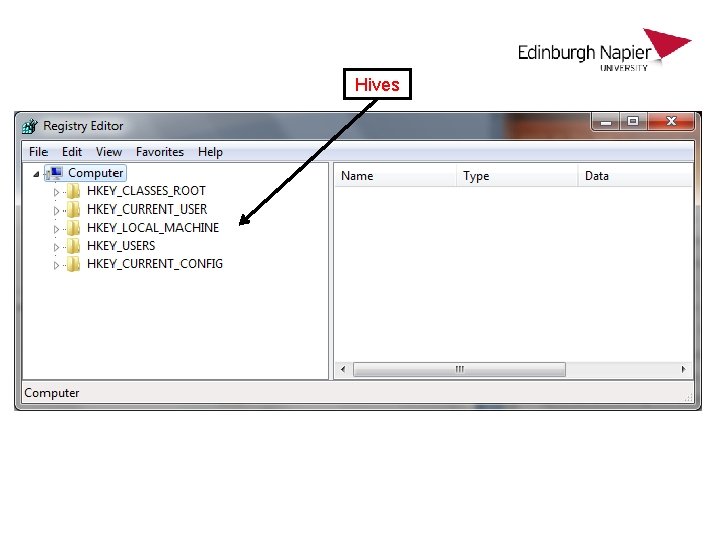Collapse the Computer root node

(x=36, y=174)
